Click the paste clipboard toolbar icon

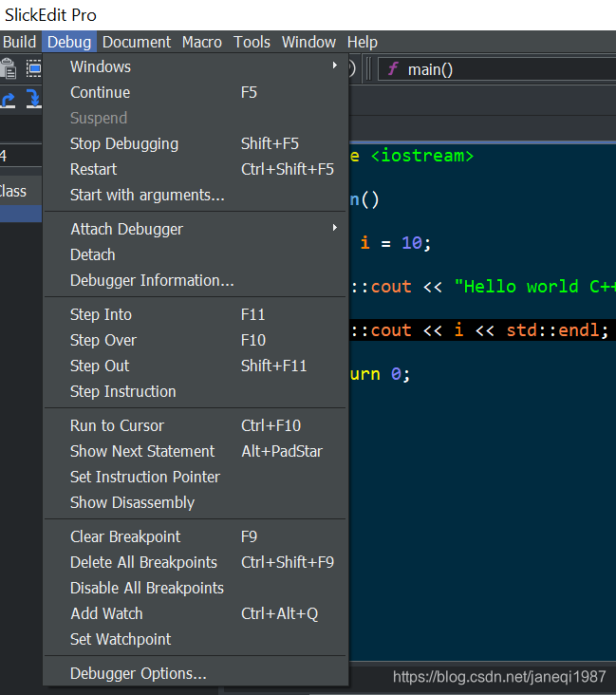(8, 68)
